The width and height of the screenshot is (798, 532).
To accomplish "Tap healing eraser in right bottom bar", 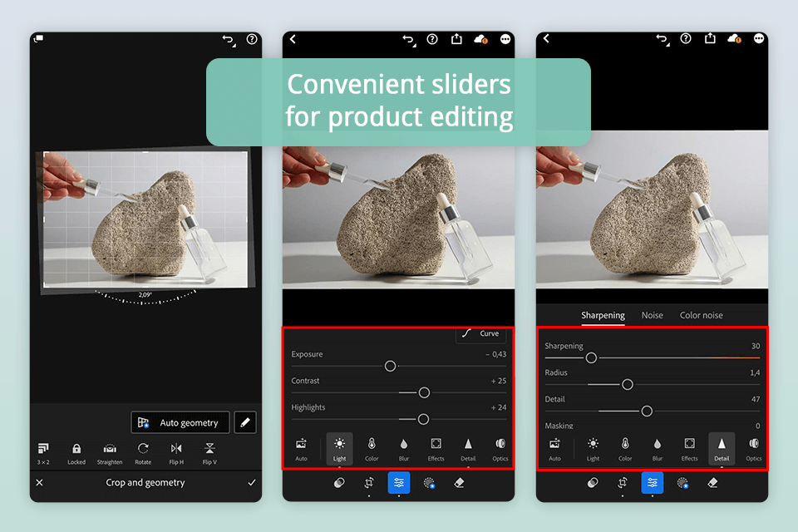I will click(x=712, y=483).
